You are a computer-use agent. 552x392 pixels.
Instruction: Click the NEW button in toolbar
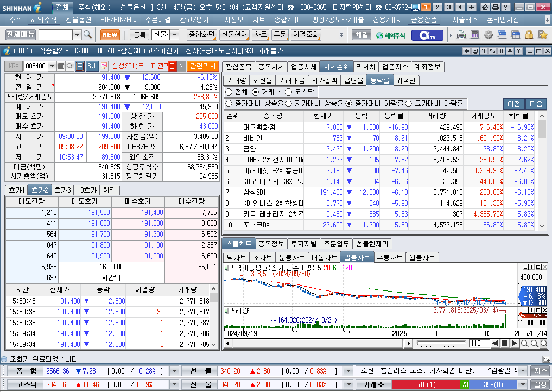point(110,35)
